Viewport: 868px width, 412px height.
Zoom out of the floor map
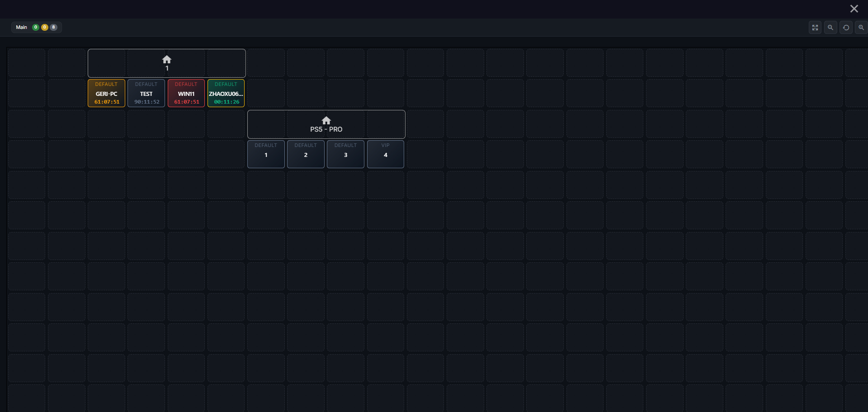point(830,28)
